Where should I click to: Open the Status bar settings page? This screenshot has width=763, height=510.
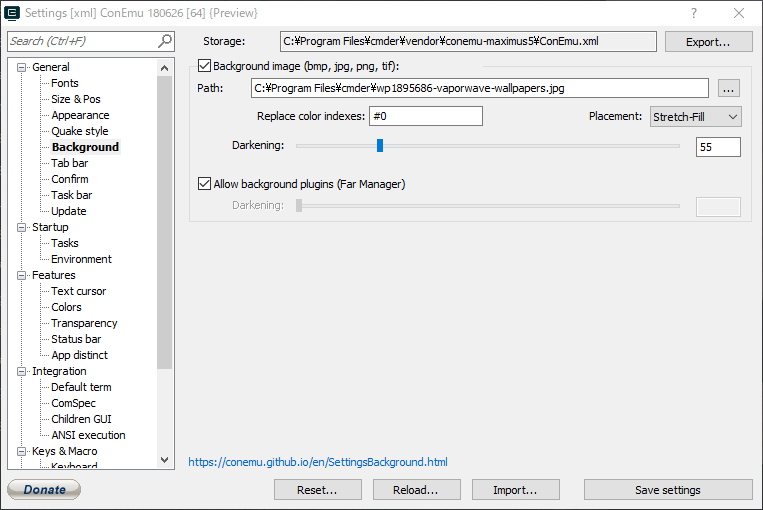click(76, 339)
